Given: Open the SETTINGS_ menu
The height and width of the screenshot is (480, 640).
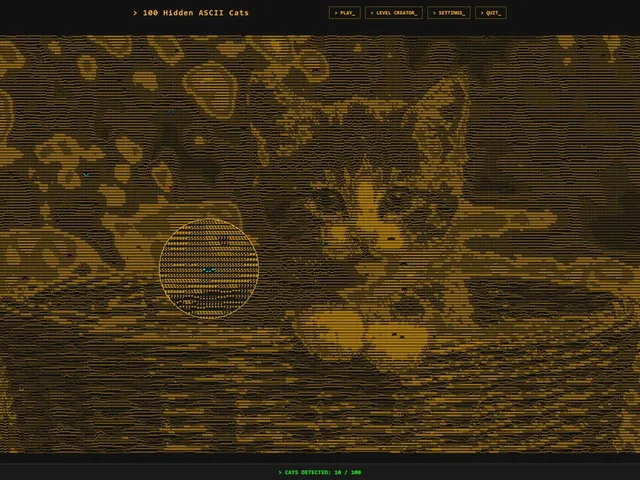Looking at the screenshot, I should point(449,13).
